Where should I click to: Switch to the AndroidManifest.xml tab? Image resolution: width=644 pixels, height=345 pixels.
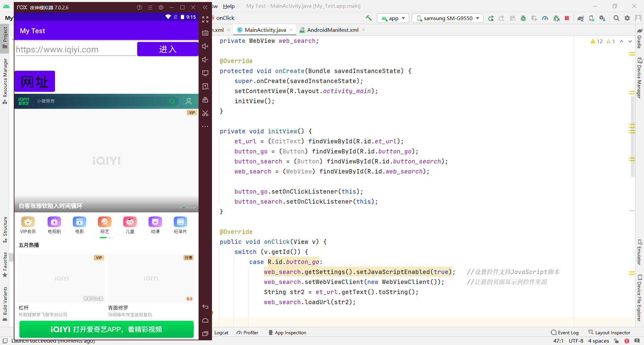click(332, 30)
